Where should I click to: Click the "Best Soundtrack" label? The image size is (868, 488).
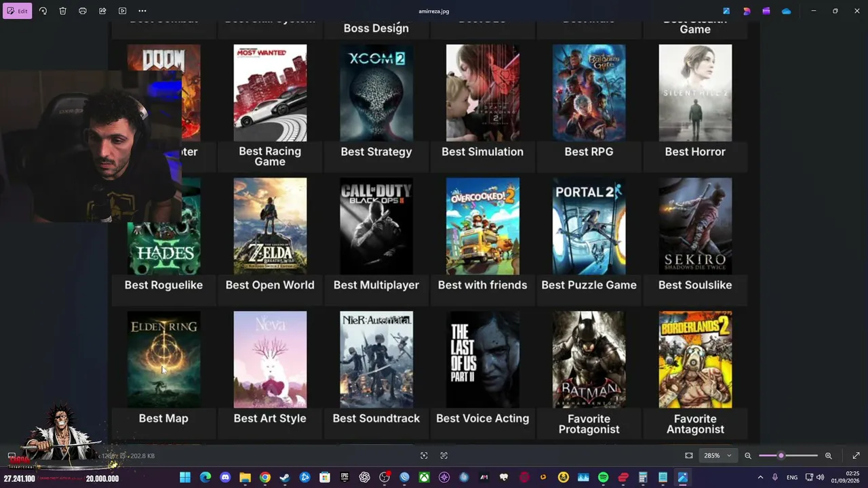tap(376, 418)
